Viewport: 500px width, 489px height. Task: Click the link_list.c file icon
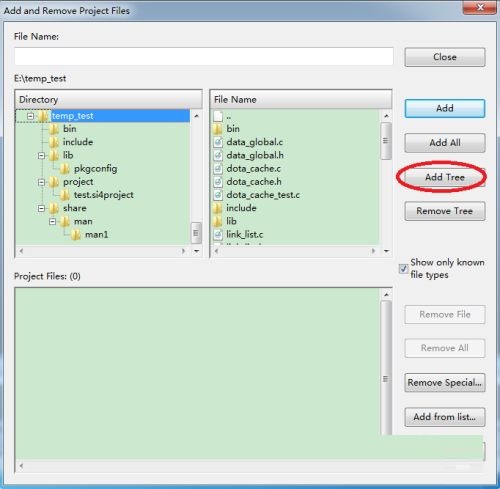click(218, 235)
